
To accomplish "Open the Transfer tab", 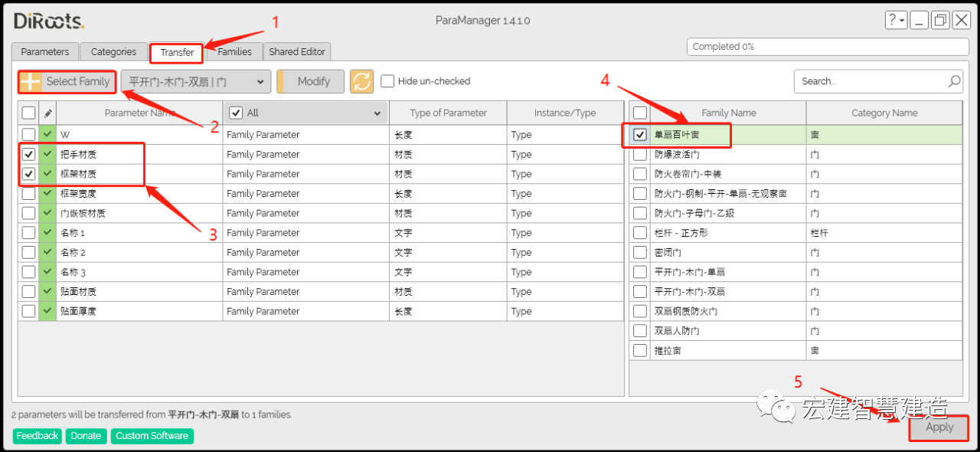I will [177, 52].
